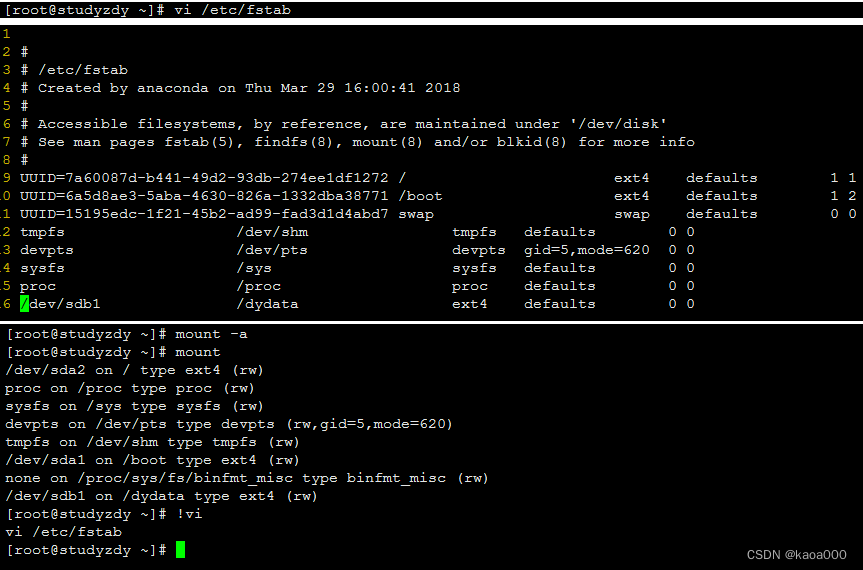Viewport: 863px width, 570px height.
Task: Click the 'See man pages fstab(5)' line
Action: [x=357, y=142]
